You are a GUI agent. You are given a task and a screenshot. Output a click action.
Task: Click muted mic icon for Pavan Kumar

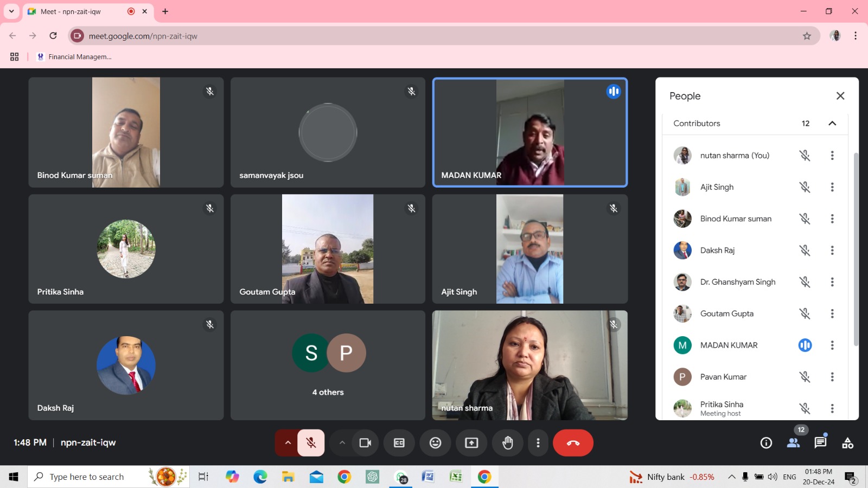(x=805, y=377)
